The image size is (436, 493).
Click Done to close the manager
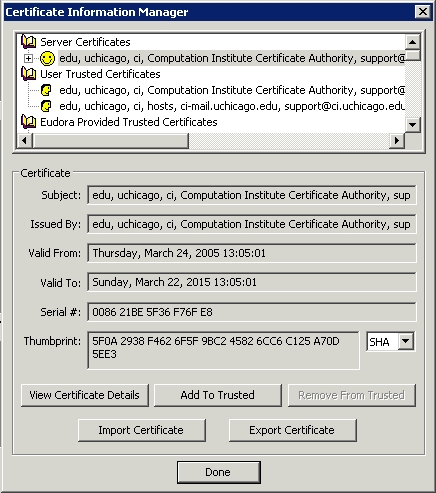click(x=218, y=472)
